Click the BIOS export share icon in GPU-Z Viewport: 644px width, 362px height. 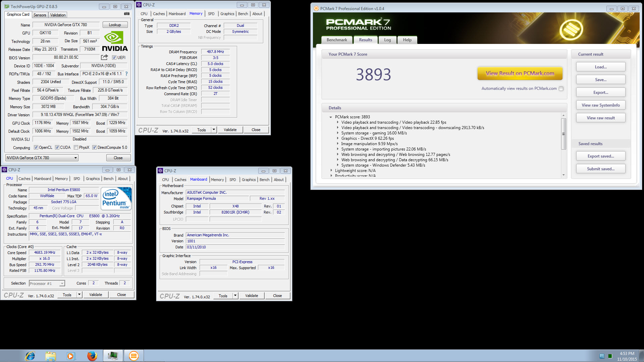(105, 57)
